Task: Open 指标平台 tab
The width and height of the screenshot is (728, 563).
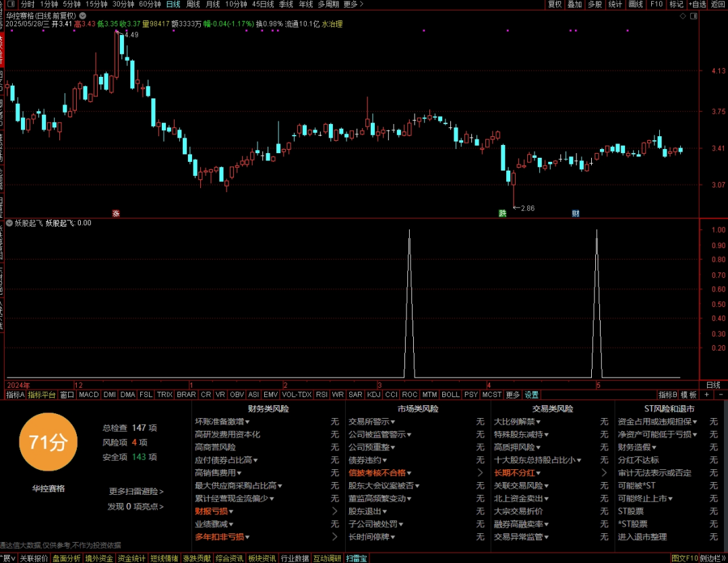Action: [x=42, y=394]
